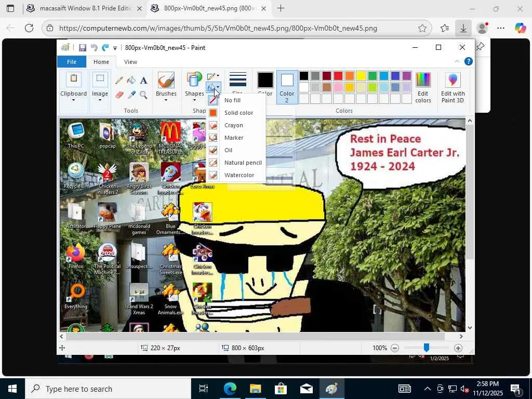Screen dimensions: 532x399
Task: Choose No fill from the fill menu
Action: coord(236,100)
